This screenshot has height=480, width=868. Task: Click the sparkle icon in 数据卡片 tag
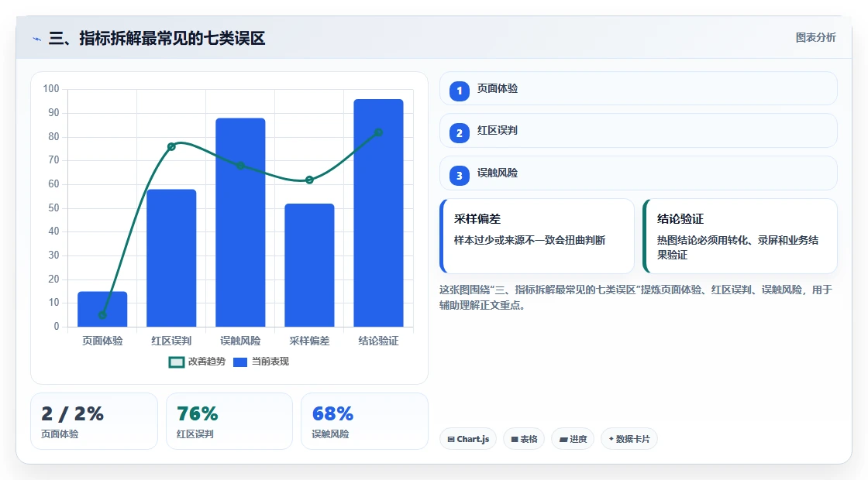pyautogui.click(x=611, y=438)
